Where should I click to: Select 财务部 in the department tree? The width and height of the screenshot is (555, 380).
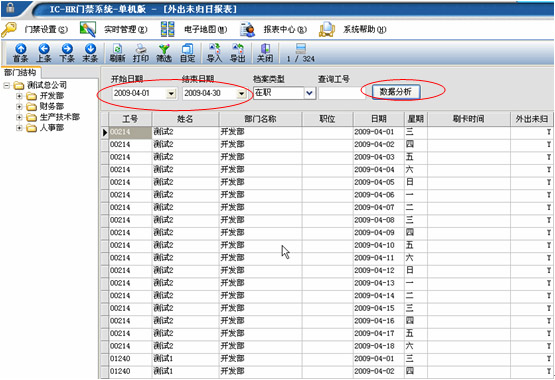(x=52, y=106)
